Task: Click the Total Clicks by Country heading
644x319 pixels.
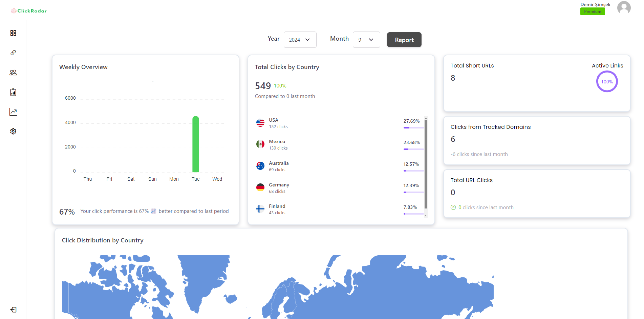Action: click(x=287, y=67)
